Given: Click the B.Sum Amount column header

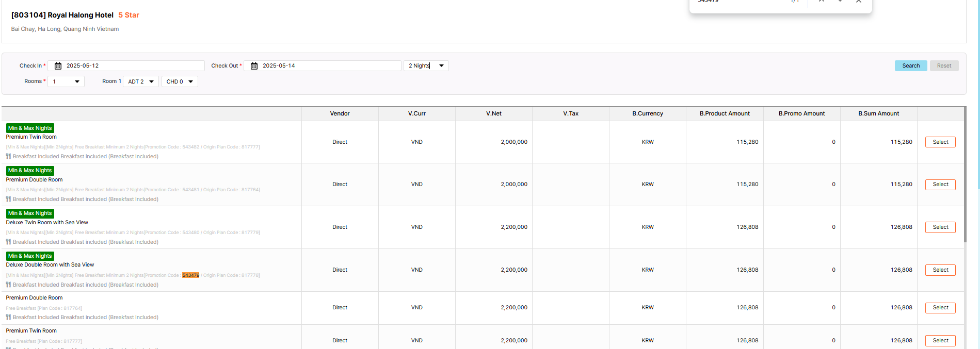Looking at the screenshot, I should point(878,114).
